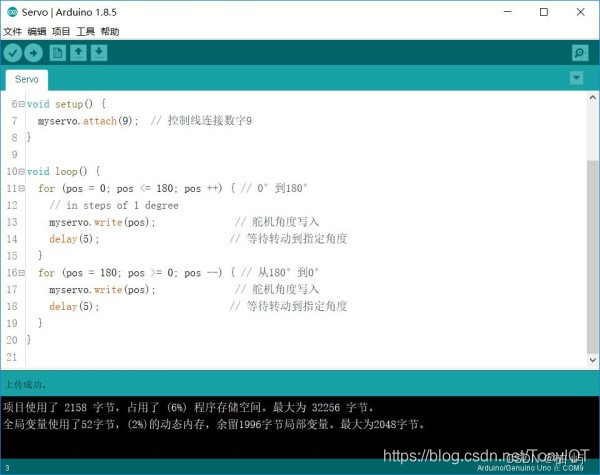The width and height of the screenshot is (600, 475).
Task: Click the Arduino logo in title bar
Action: click(12, 12)
